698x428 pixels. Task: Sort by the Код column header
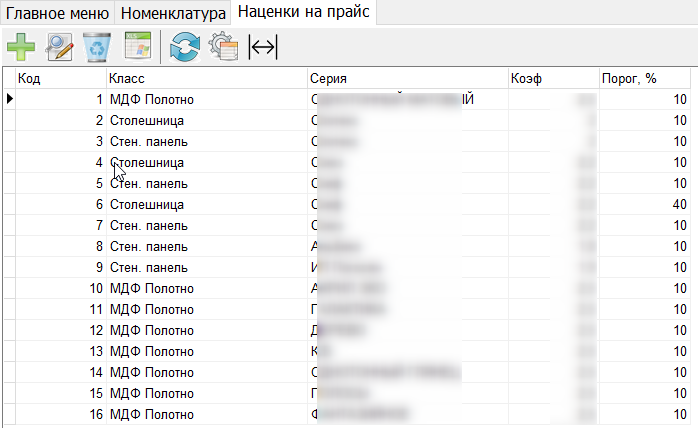tap(60, 78)
